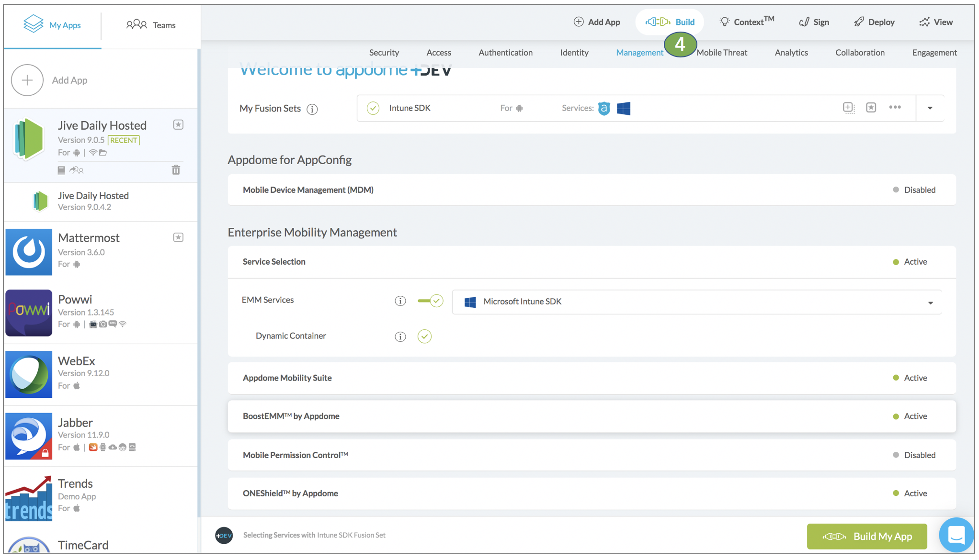The width and height of the screenshot is (979, 560).
Task: Expand the fusion set dropdown arrow
Action: click(930, 108)
